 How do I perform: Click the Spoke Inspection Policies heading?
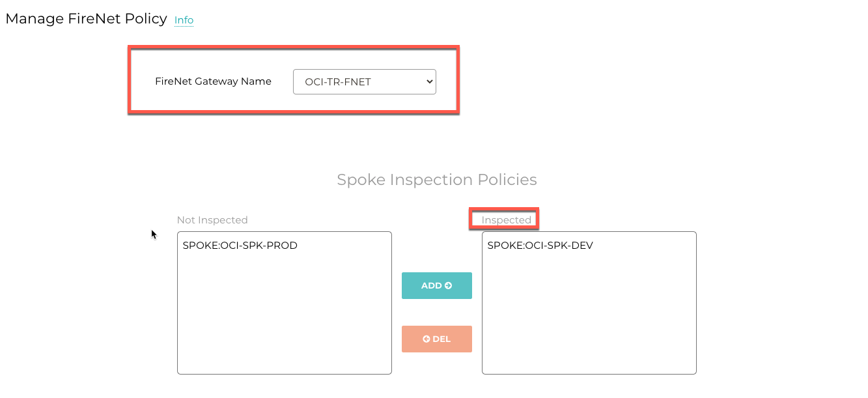pos(437,179)
